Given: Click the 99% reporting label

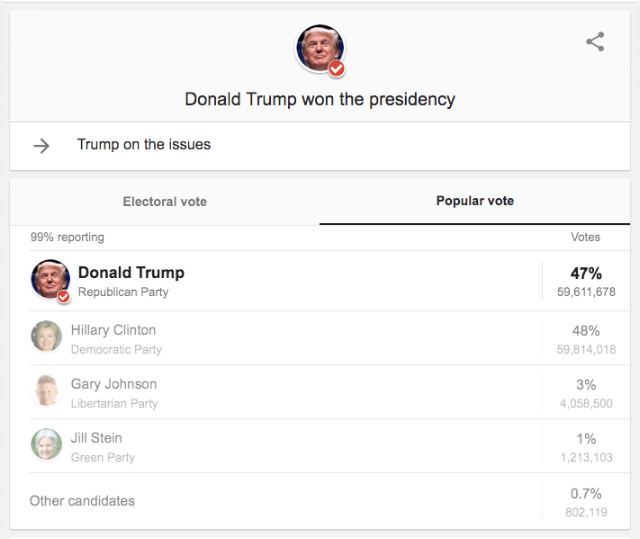Looking at the screenshot, I should pyautogui.click(x=67, y=237).
